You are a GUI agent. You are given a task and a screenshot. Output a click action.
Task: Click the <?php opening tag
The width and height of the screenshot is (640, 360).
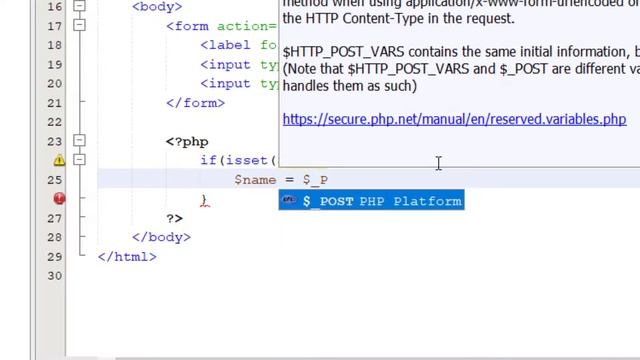tap(187, 142)
